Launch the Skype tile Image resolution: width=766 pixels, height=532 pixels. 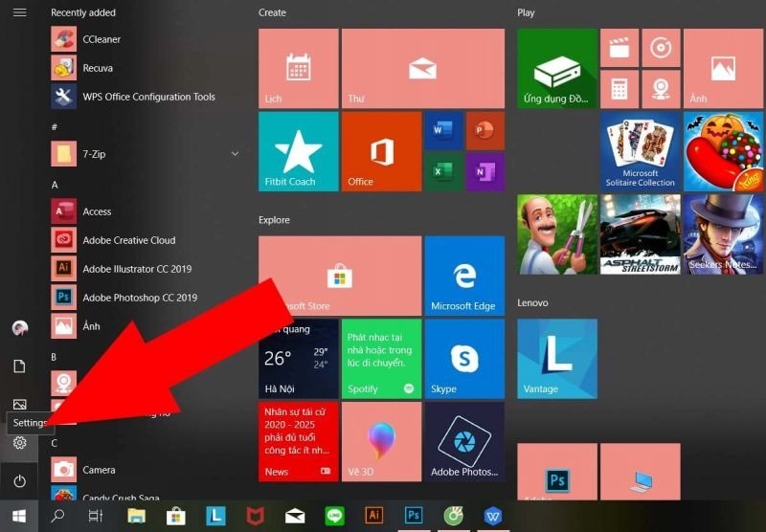tap(463, 358)
